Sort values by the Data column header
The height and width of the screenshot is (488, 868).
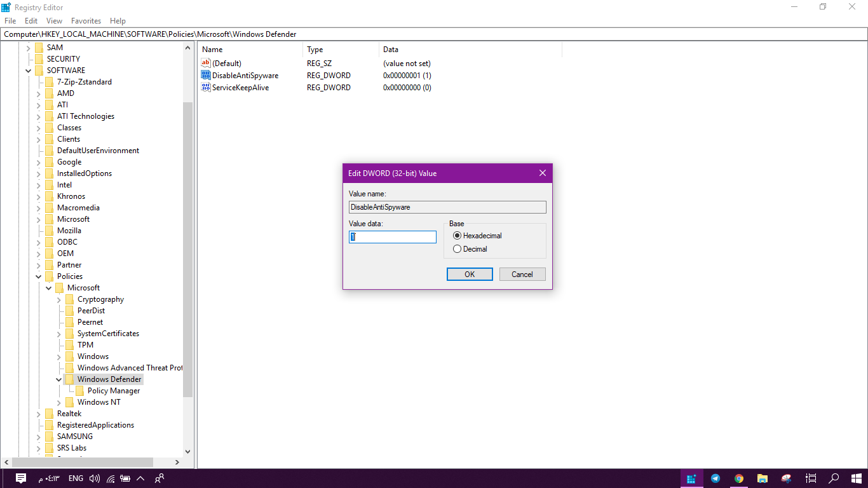click(471, 50)
